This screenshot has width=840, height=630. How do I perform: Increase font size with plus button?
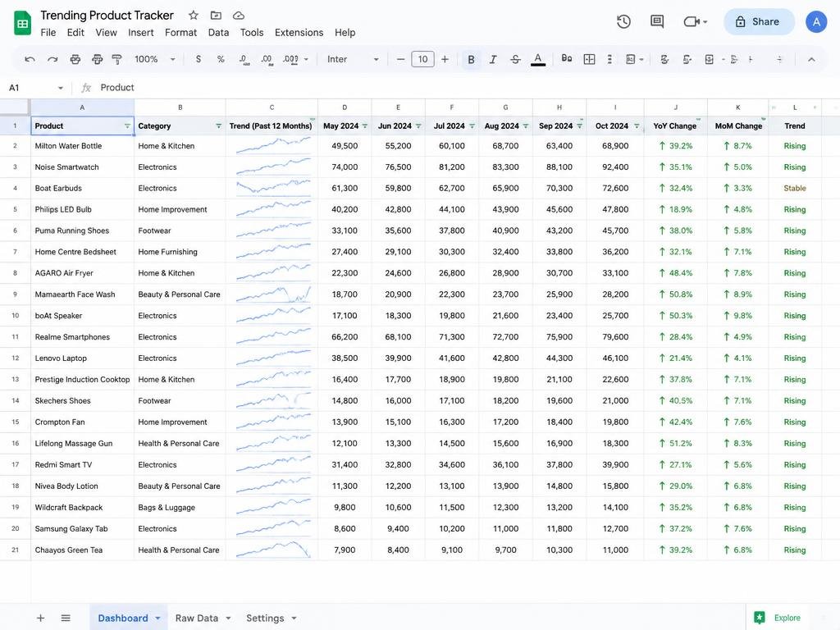tap(445, 59)
